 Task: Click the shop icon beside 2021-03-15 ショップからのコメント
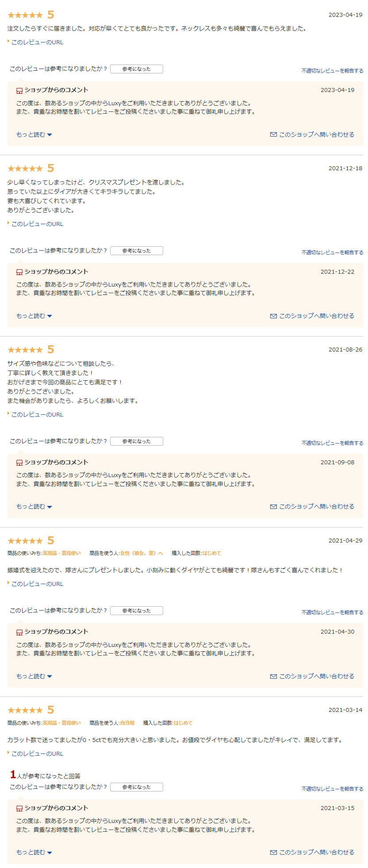(19, 808)
